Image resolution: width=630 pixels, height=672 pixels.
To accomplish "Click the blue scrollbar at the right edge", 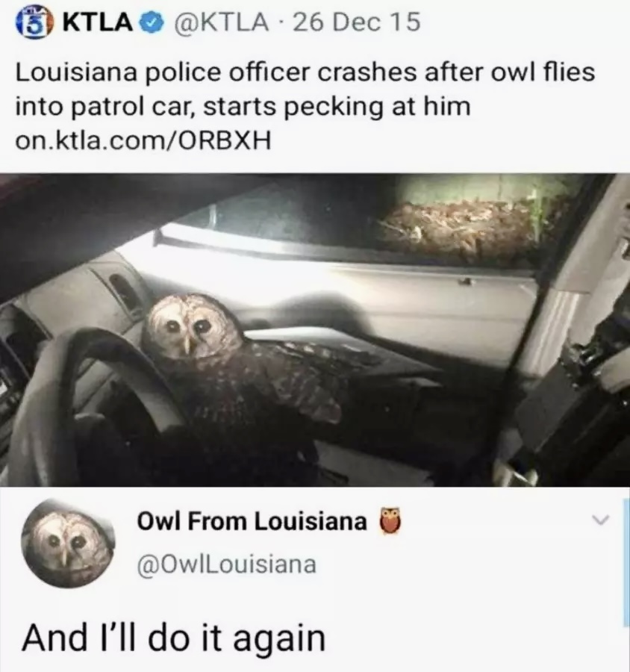I will point(626,563).
